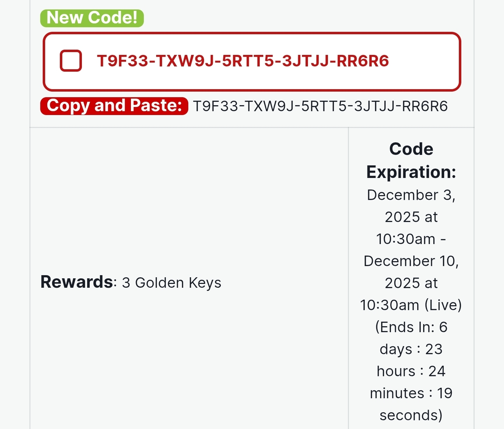
Task: Click the Ends In: 6 countdown text
Action: coord(411,327)
